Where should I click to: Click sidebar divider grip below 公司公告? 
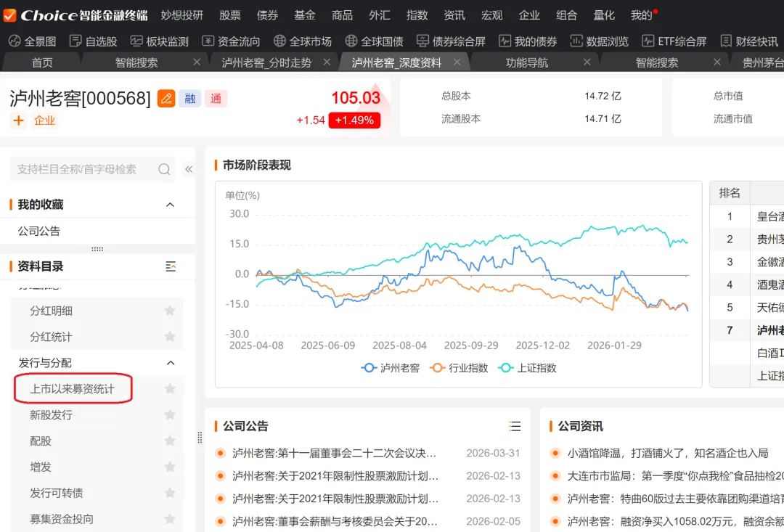[x=97, y=248]
